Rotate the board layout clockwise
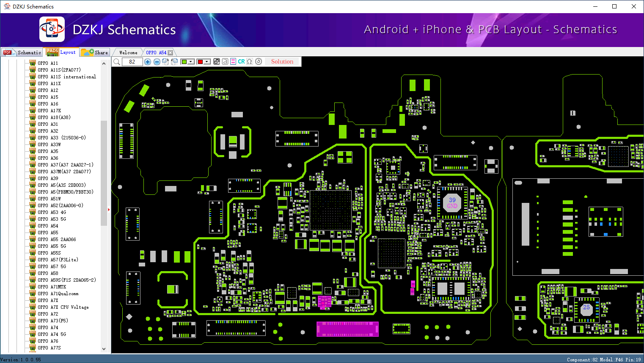 (165, 62)
